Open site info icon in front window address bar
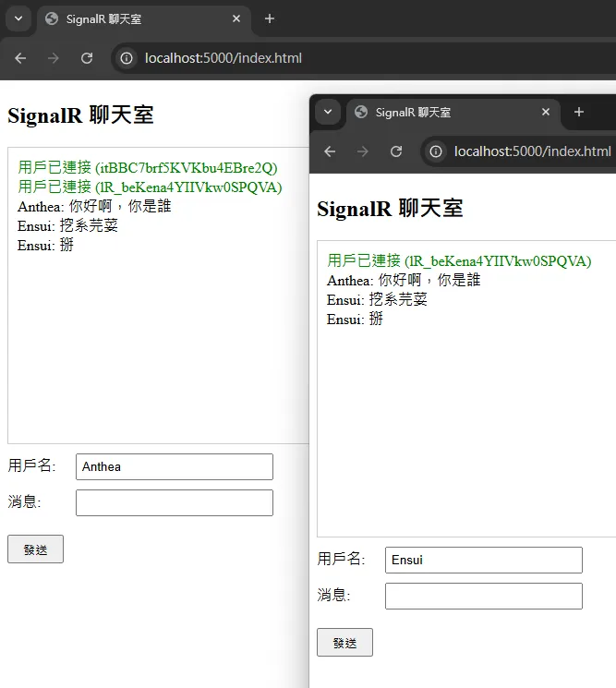The image size is (616, 688). click(x=436, y=151)
